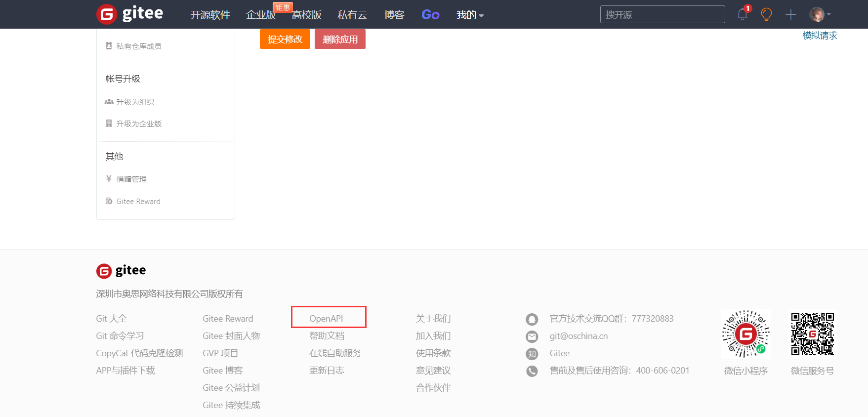
Task: Click the Gitee Reward sidebar icon
Action: tap(109, 201)
